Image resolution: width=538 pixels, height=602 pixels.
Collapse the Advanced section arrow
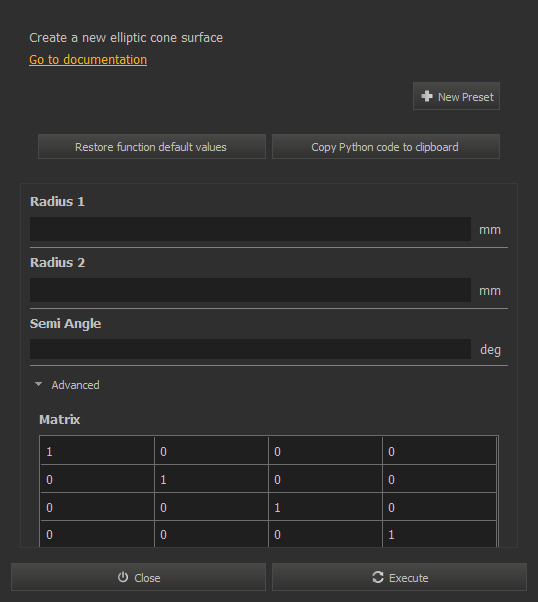pos(38,384)
